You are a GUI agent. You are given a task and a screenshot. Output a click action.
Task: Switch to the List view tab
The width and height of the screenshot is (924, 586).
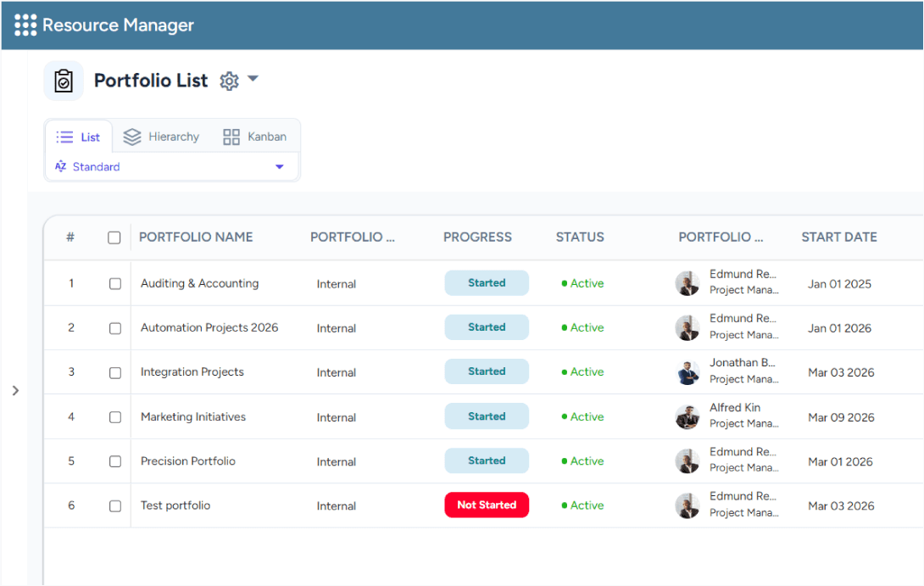tap(78, 137)
